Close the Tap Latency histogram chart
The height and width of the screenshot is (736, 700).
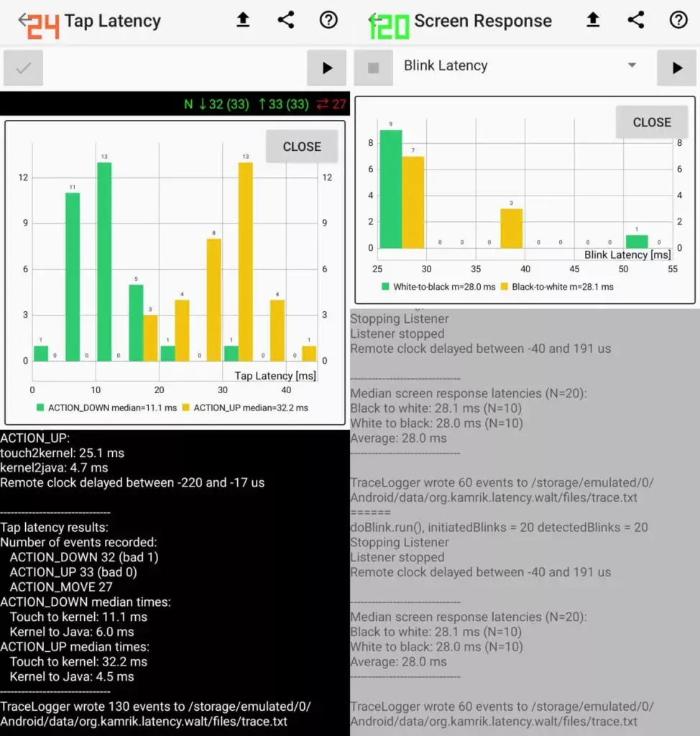tap(302, 147)
